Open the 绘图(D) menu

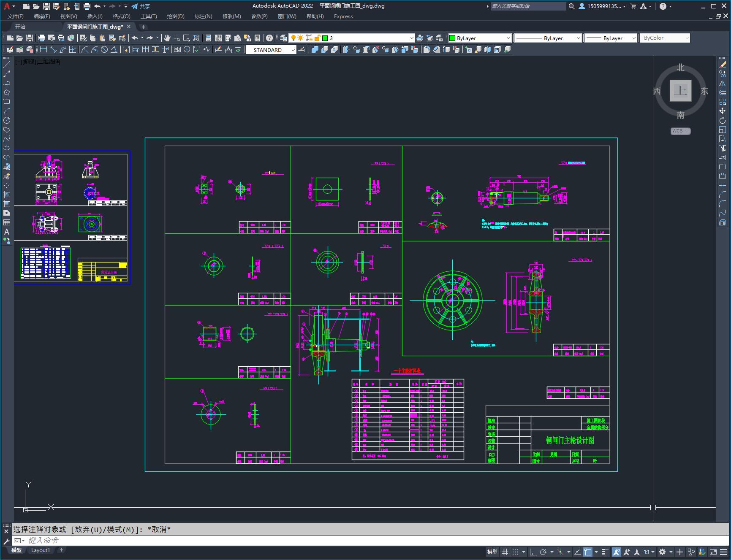175,16
